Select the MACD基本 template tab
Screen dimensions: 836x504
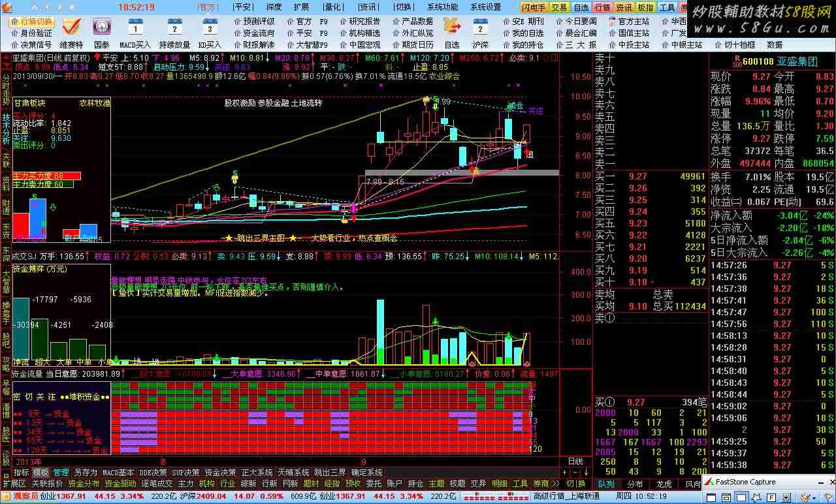118,472
